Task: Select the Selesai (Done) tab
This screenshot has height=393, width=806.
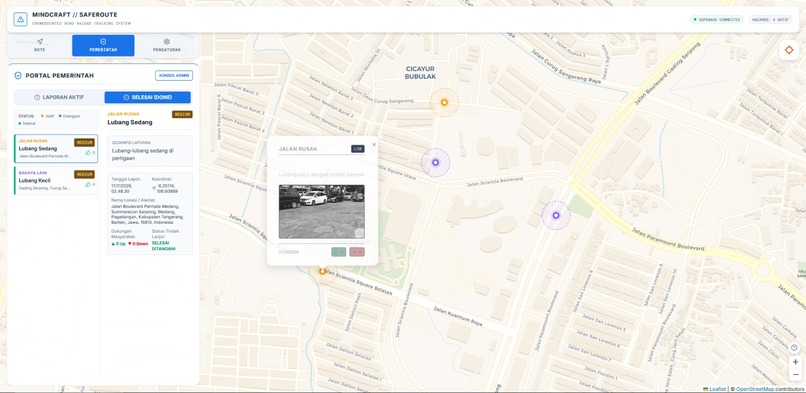Action: (148, 97)
